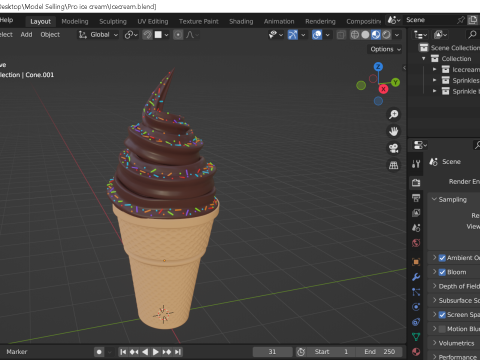Open the properties editor type dropdown
This screenshot has width=480, height=360.
[x=420, y=145]
